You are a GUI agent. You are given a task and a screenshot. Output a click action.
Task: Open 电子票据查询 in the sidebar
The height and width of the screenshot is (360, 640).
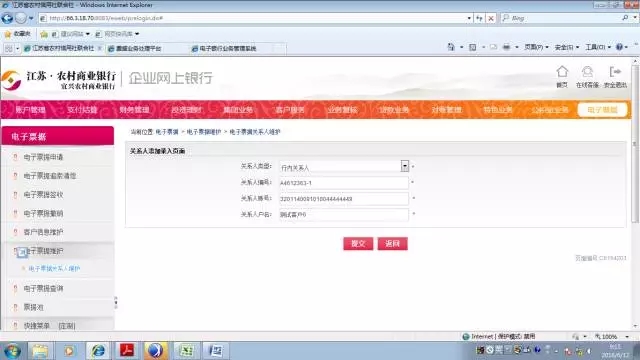click(x=43, y=289)
